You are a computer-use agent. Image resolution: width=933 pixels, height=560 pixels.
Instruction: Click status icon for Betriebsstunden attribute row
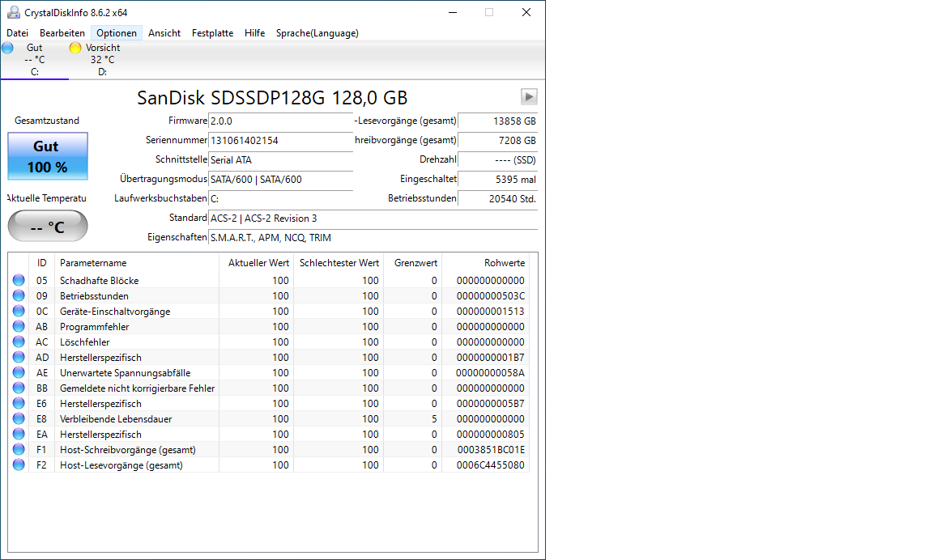pos(19,295)
